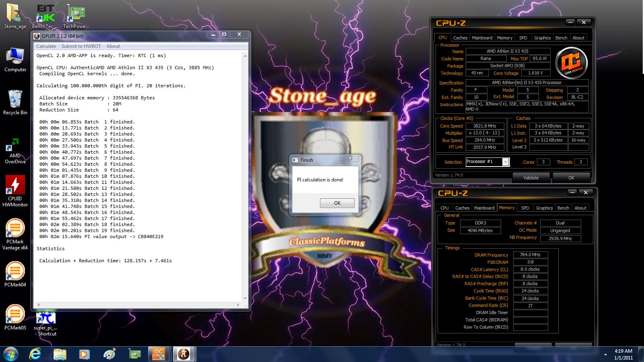Open the super_pi shortcut icon

45,323
